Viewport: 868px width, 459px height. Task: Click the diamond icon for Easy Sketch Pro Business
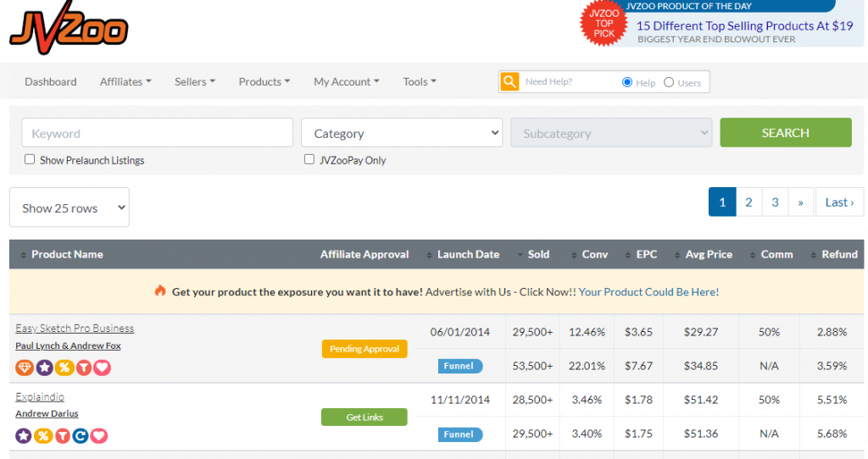tap(25, 368)
